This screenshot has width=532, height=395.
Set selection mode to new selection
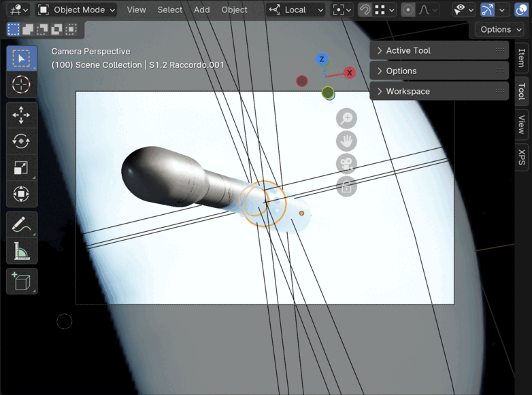[x=14, y=29]
